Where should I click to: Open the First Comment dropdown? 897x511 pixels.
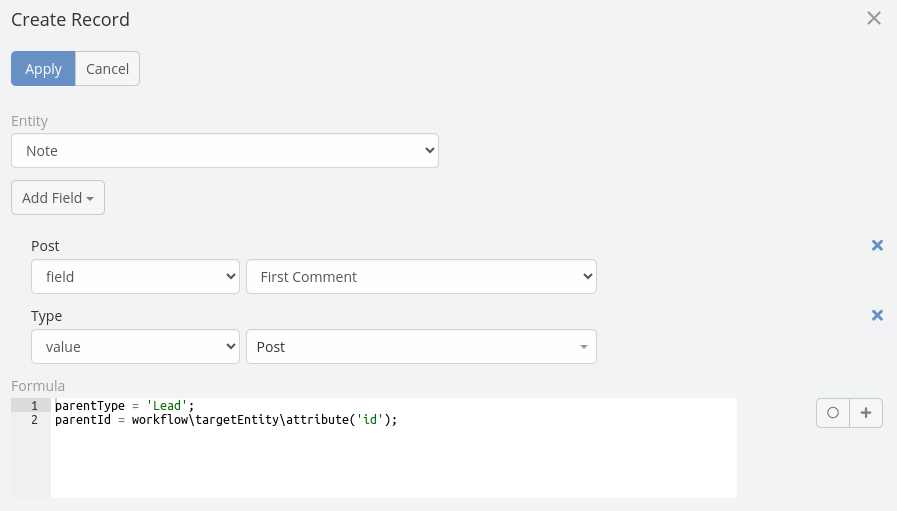(421, 277)
